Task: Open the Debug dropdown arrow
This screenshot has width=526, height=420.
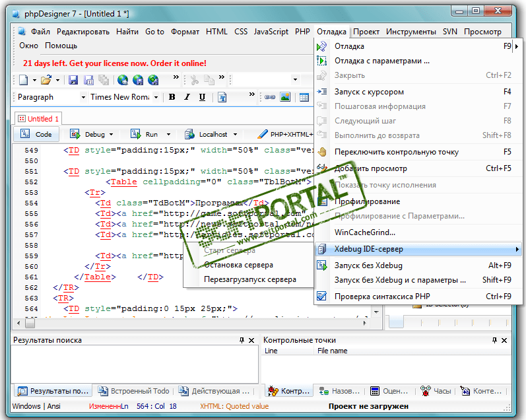Action: 111,135
